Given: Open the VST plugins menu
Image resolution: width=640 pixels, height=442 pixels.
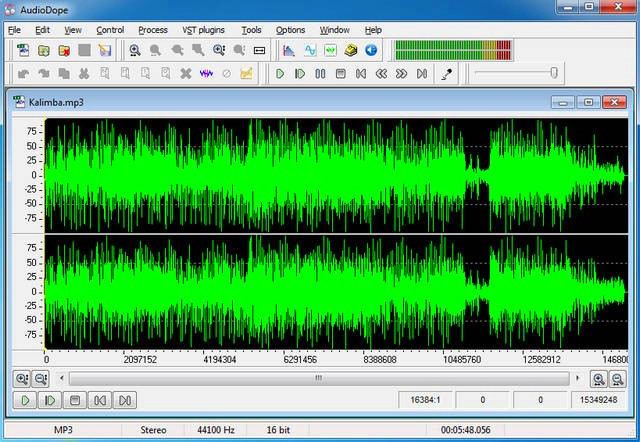Looking at the screenshot, I should coord(203,30).
